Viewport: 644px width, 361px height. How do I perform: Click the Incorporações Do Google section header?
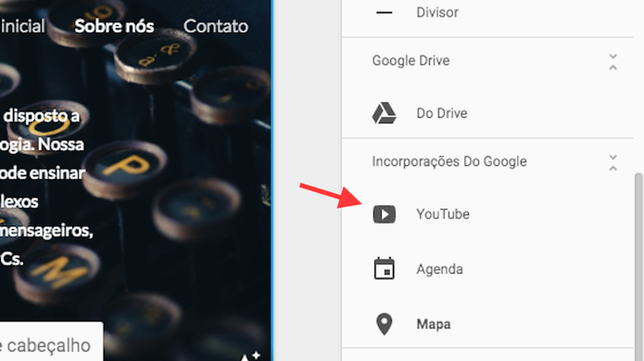tap(449, 162)
